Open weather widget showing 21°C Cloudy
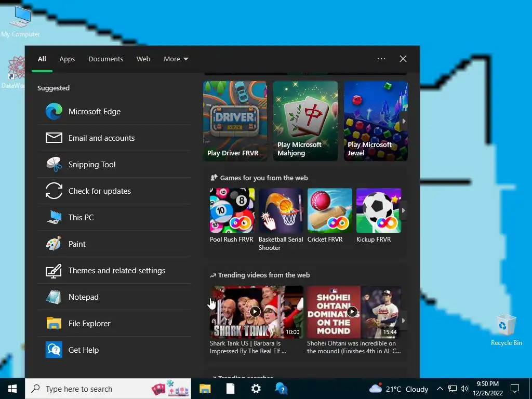Image resolution: width=532 pixels, height=399 pixels. (x=398, y=389)
